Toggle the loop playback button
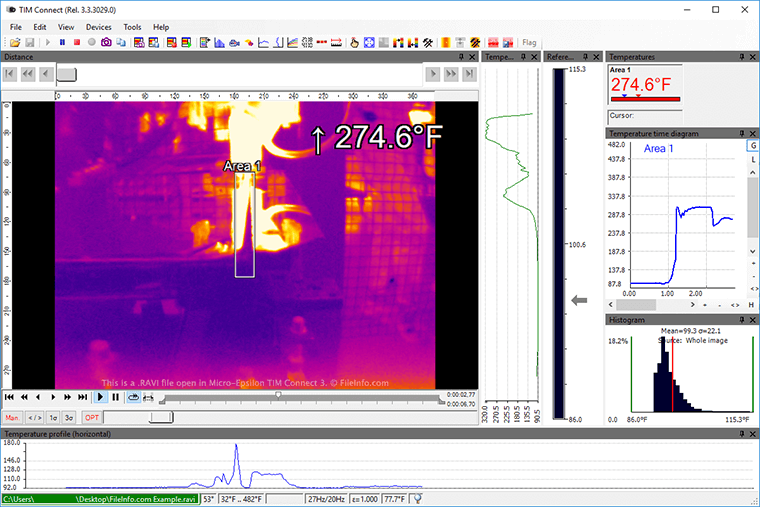760x507 pixels. [x=134, y=397]
